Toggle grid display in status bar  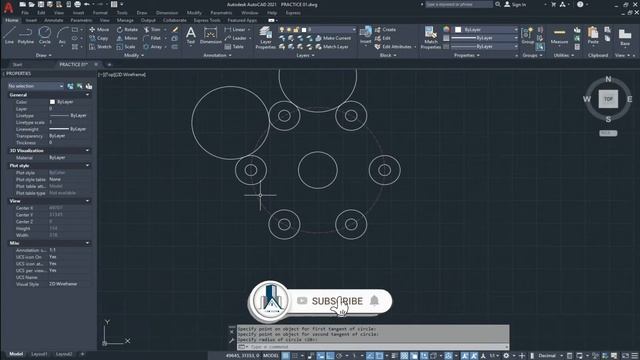point(286,356)
